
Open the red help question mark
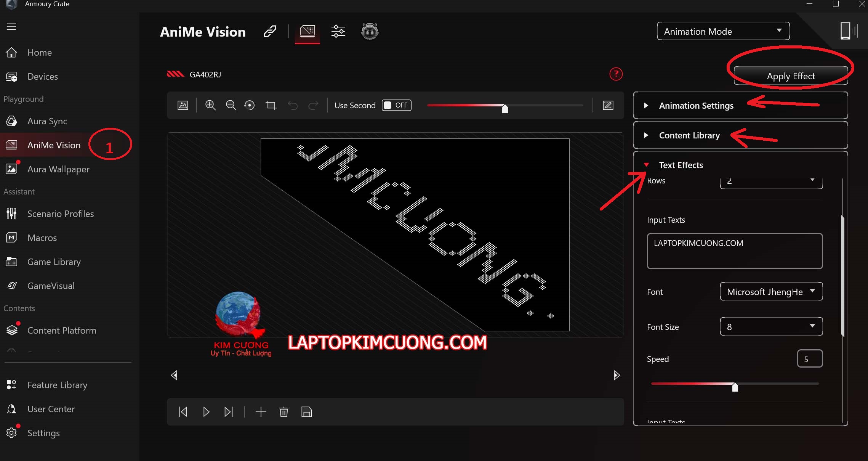coord(616,74)
